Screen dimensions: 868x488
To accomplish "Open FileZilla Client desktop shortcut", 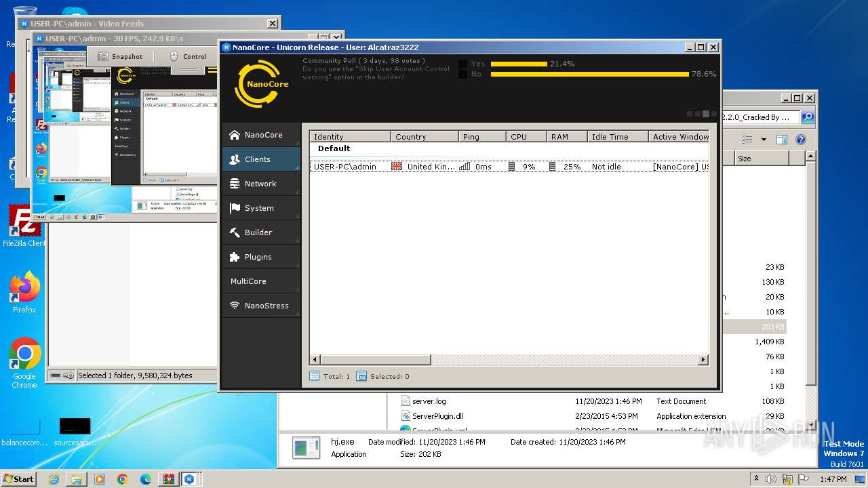I will coord(24,226).
